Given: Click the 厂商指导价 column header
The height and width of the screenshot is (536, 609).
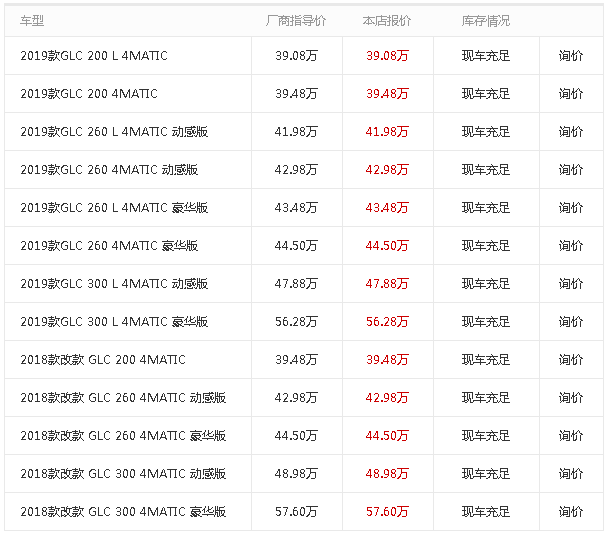Looking at the screenshot, I should point(296,21).
